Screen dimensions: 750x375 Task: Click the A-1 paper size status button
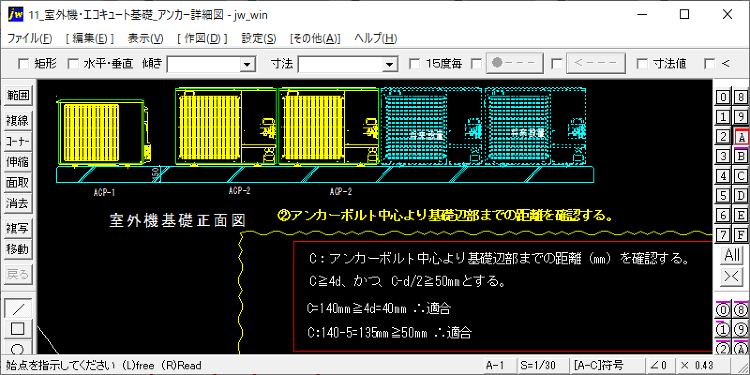pyautogui.click(x=499, y=365)
